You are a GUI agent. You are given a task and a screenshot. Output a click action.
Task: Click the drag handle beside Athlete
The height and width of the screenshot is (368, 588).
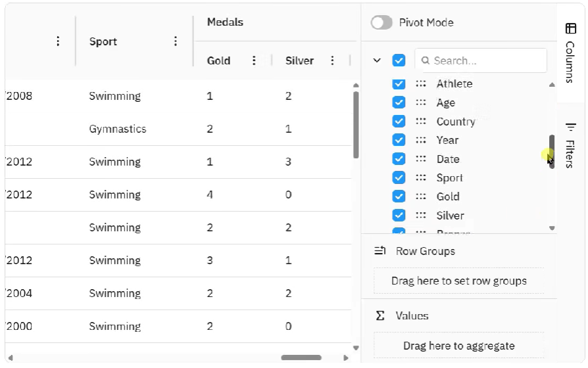pyautogui.click(x=420, y=84)
